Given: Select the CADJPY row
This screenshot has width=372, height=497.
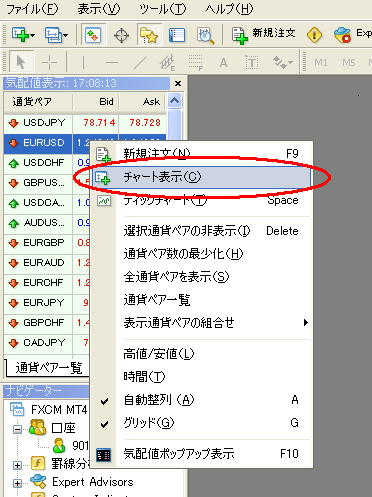Looking at the screenshot, I should point(47,343).
